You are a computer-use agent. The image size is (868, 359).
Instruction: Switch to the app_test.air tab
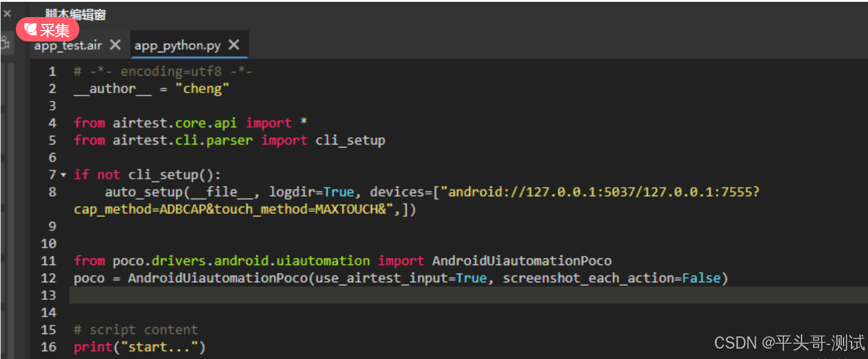tap(68, 46)
